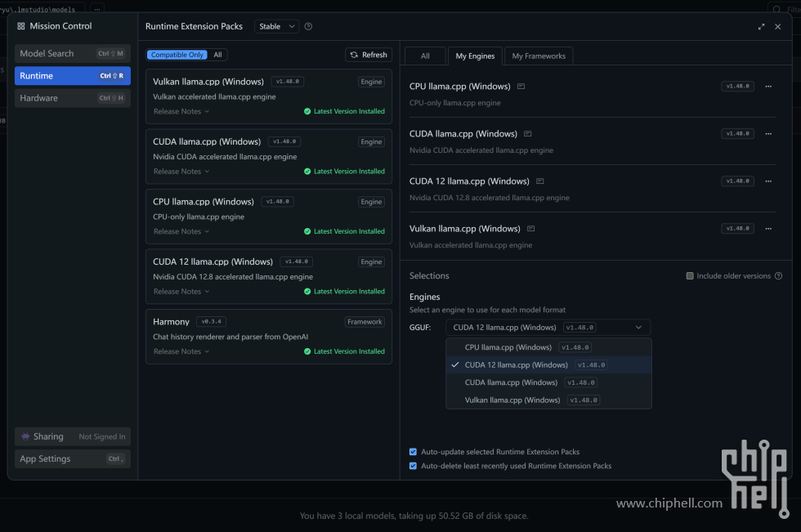Viewport: 801px width, 532px height.
Task: Click the Nvidia CUDA 12.8 accelerated description in My Engines
Action: 490,198
